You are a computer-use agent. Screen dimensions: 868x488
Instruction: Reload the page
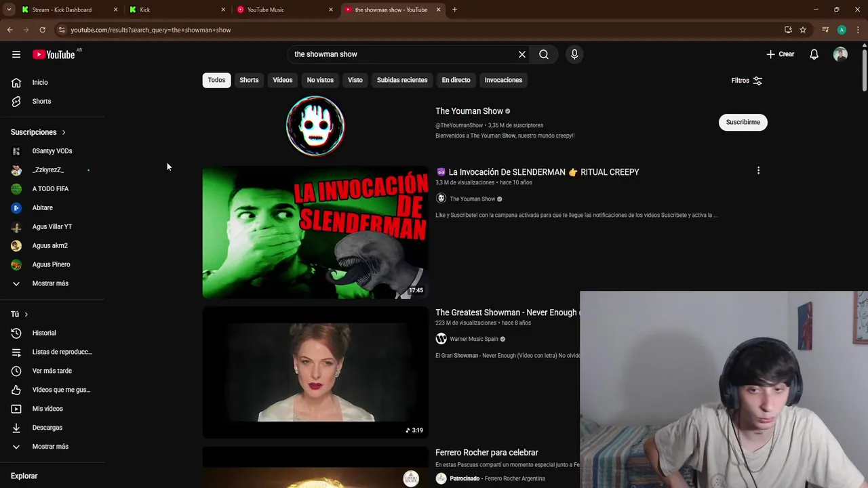42,30
